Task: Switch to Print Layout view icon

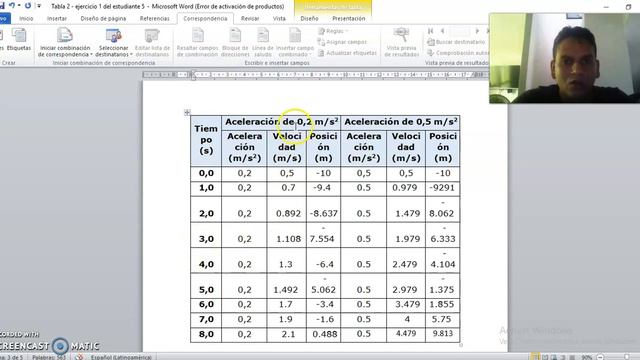Action: [535, 357]
